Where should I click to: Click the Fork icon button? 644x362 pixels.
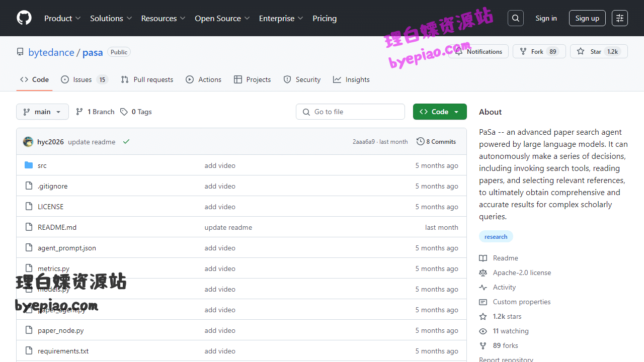tap(523, 51)
